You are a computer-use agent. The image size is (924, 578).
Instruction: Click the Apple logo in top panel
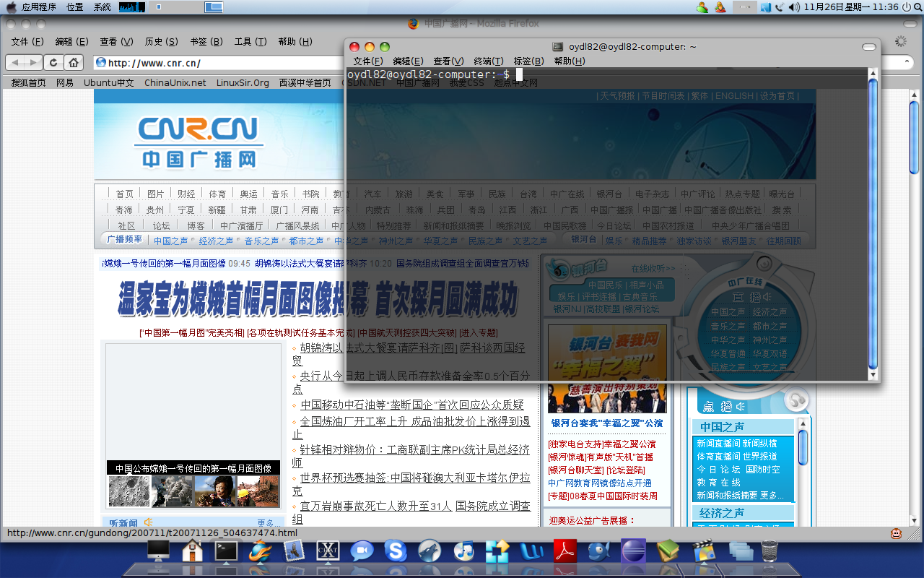point(11,7)
